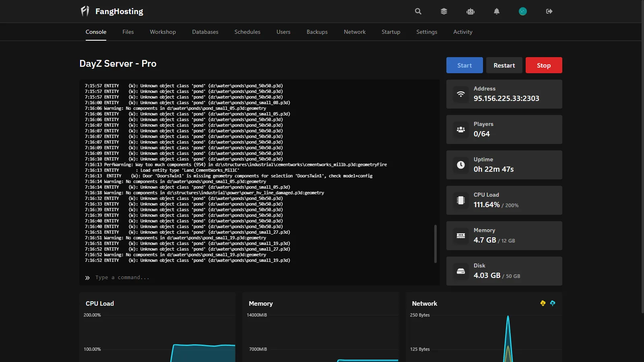Click the CPU chip icon
This screenshot has height=362, width=644.
[461, 200]
